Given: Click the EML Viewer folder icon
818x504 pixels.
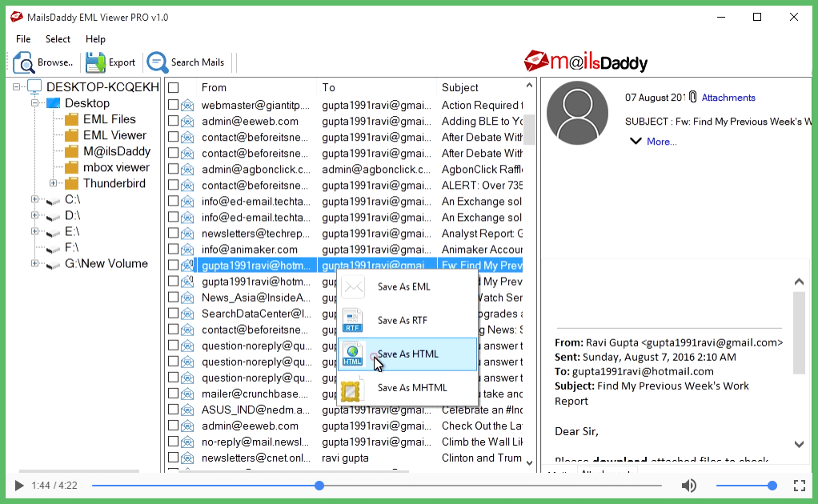Looking at the screenshot, I should [71, 135].
